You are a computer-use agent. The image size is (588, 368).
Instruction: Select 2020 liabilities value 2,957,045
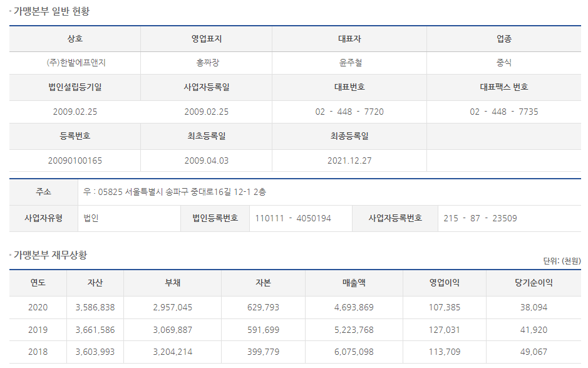(172, 307)
